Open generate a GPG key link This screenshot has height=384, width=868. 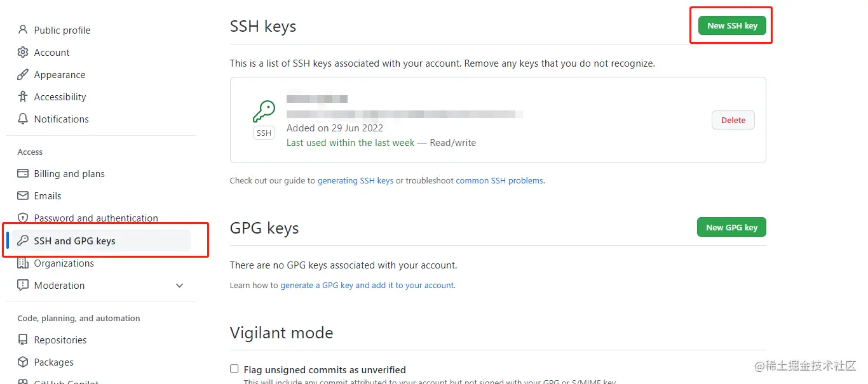click(367, 285)
